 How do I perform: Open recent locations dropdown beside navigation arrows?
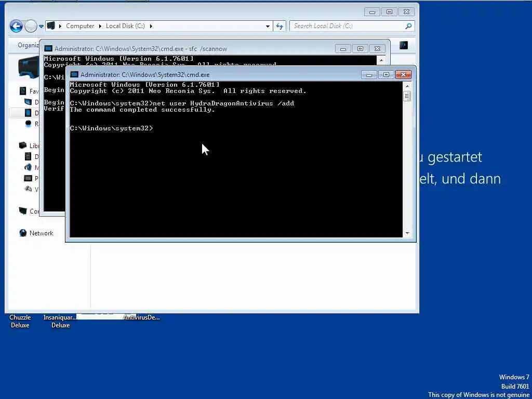coord(41,26)
